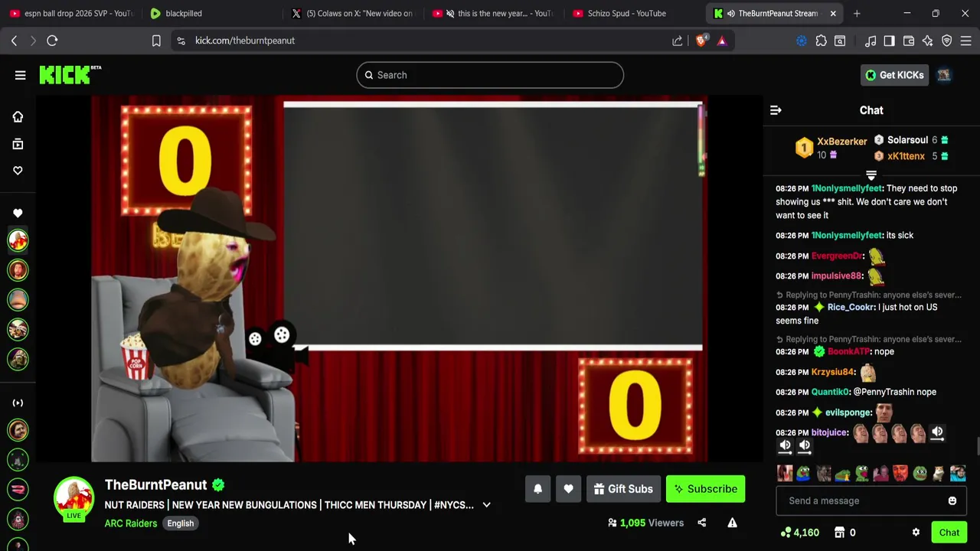The height and width of the screenshot is (551, 980).
Task: Click share page icon in address bar
Action: (678, 41)
